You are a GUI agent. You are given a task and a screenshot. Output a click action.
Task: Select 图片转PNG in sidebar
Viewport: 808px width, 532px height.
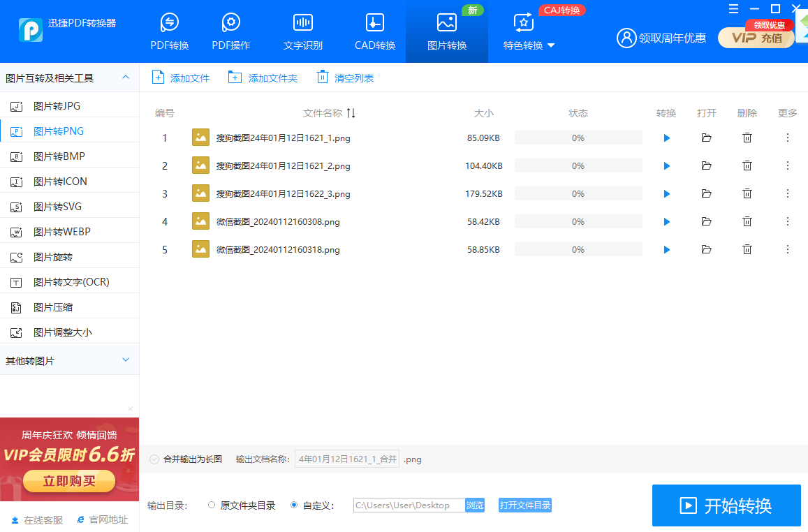pos(70,131)
